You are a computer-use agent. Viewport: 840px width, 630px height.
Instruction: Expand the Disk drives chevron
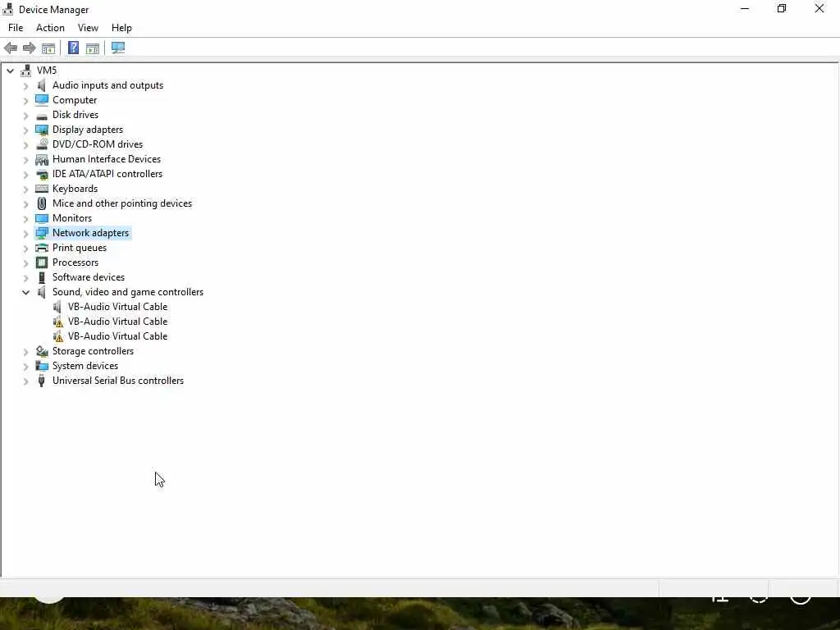[25, 115]
